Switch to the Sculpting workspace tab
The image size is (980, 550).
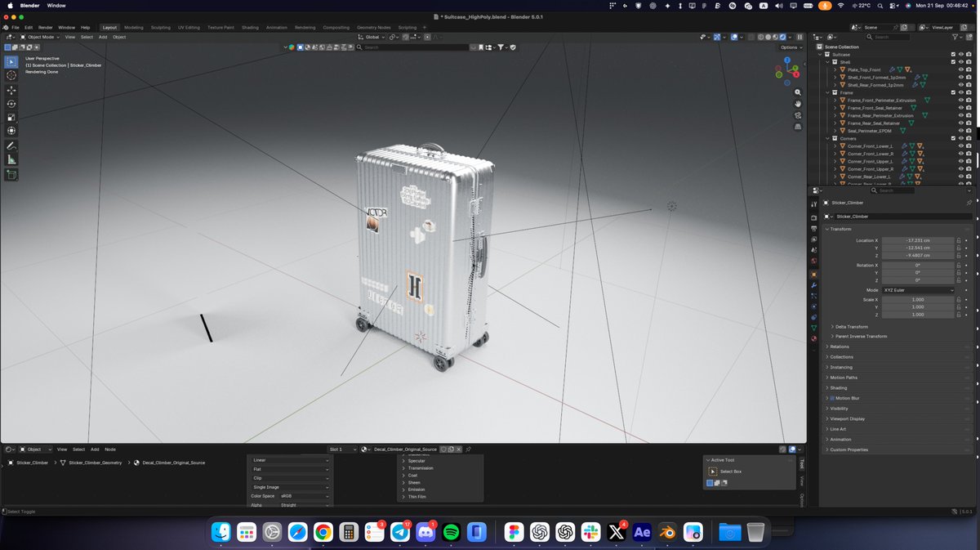point(161,27)
